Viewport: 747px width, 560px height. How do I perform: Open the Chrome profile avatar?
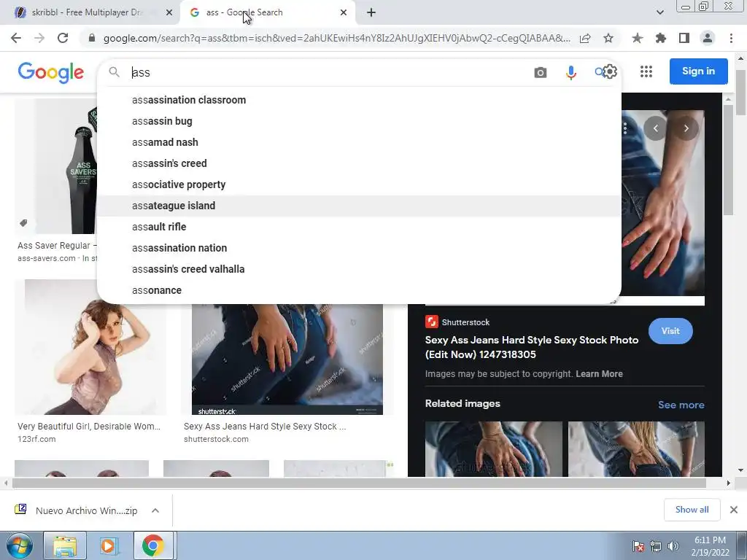708,38
